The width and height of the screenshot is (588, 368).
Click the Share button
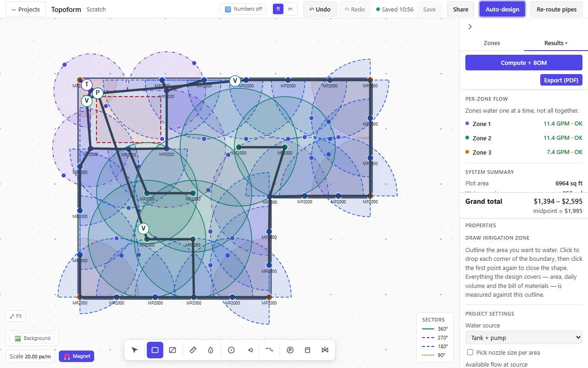point(461,9)
